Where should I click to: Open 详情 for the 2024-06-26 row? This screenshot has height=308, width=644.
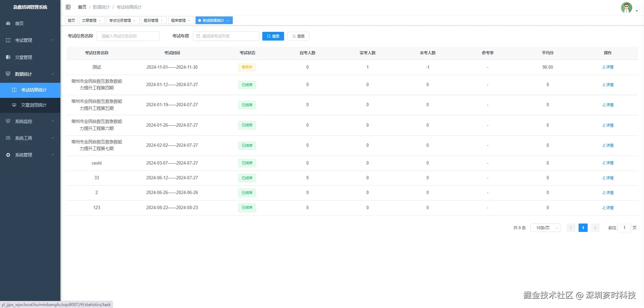(x=608, y=193)
